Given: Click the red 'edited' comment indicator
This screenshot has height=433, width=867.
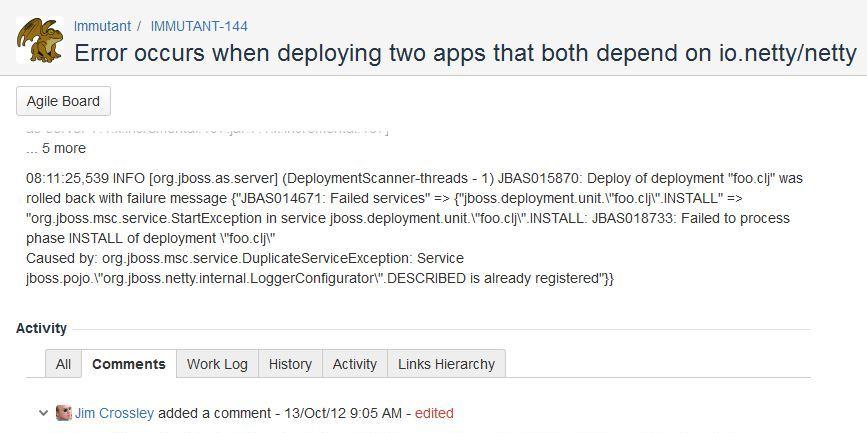Looking at the screenshot, I should tap(434, 413).
